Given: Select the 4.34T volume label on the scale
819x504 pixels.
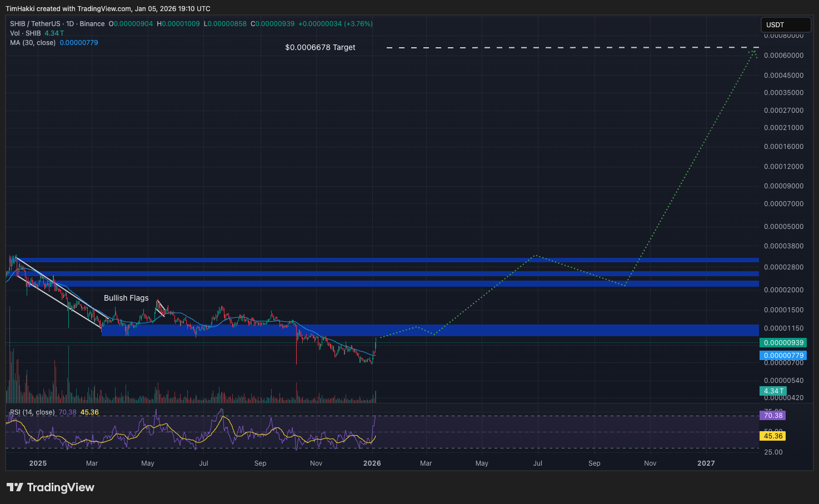Looking at the screenshot, I should [x=773, y=391].
